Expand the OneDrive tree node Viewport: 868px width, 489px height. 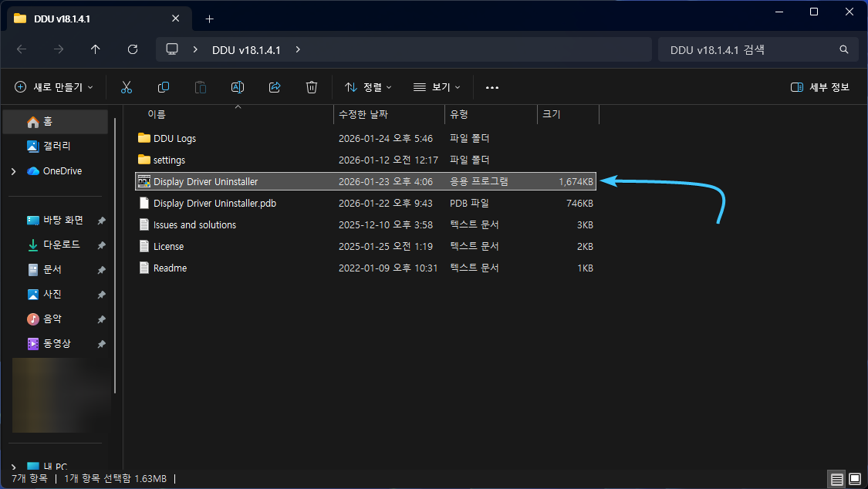tap(13, 171)
